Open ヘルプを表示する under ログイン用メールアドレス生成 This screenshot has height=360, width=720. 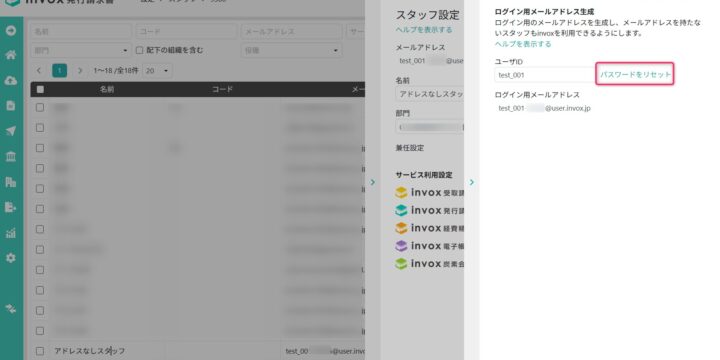pyautogui.click(x=523, y=44)
